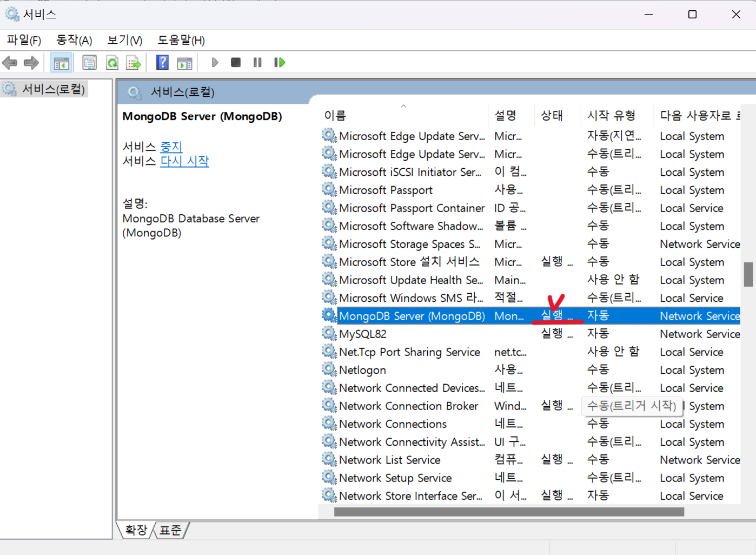Viewport: 756px width, 555px height.
Task: Select the MySQL82 service row
Action: (530, 334)
